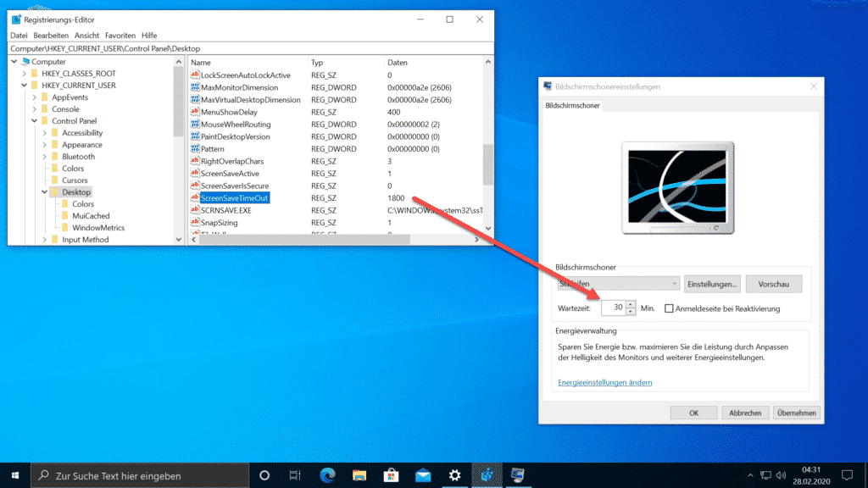Expand the Input Method key

click(x=45, y=240)
